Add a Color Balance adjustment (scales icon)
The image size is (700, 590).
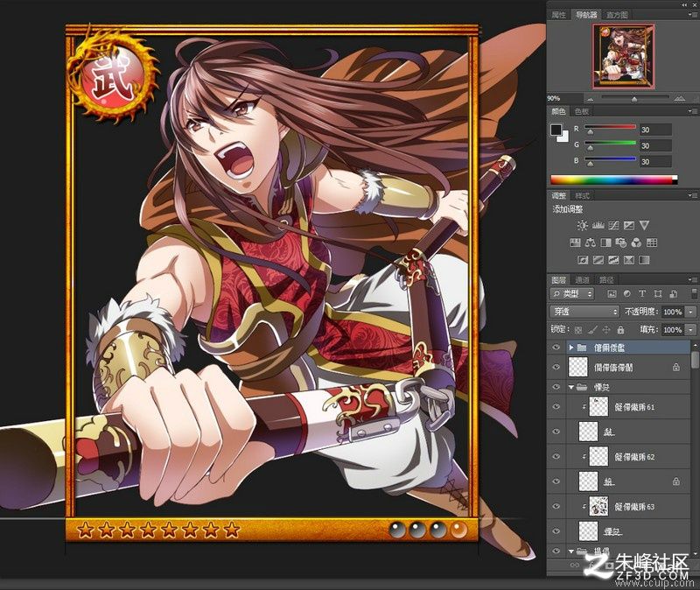591,242
